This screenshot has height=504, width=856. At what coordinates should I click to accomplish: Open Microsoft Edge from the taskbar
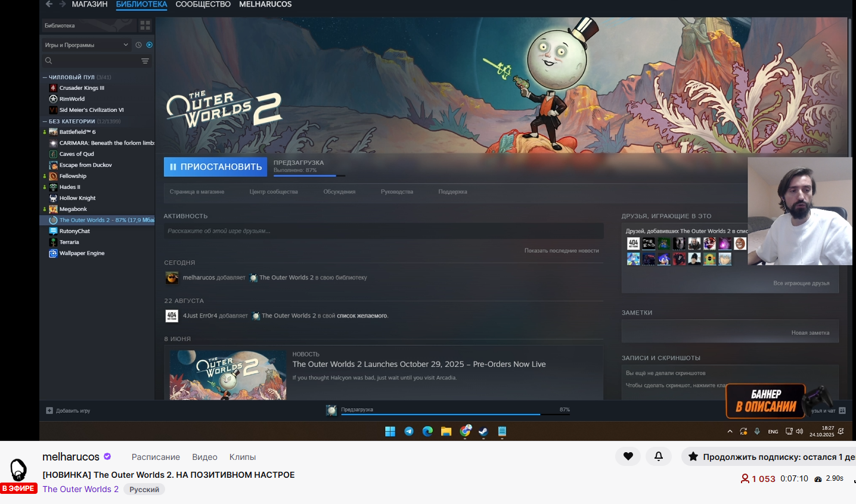click(427, 431)
